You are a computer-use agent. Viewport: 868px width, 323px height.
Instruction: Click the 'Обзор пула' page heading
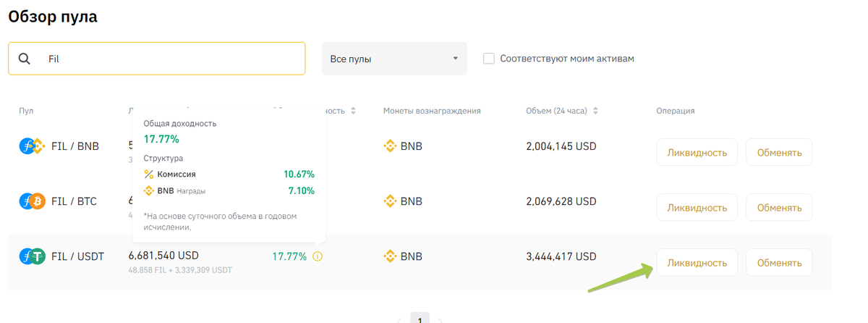53,16
